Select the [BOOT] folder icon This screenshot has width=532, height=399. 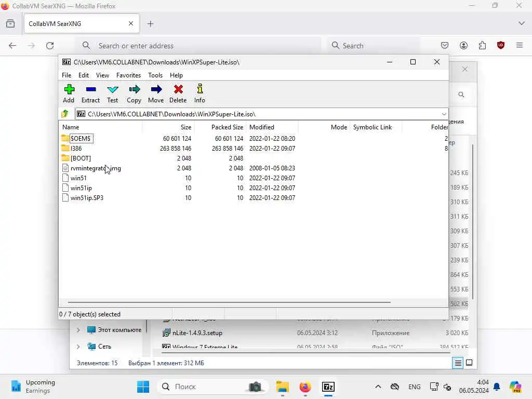click(65, 158)
